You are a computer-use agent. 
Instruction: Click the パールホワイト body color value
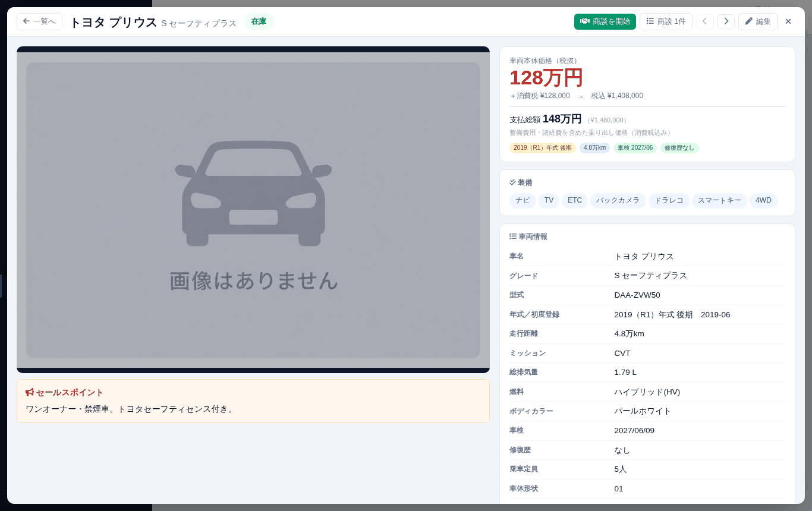(643, 411)
